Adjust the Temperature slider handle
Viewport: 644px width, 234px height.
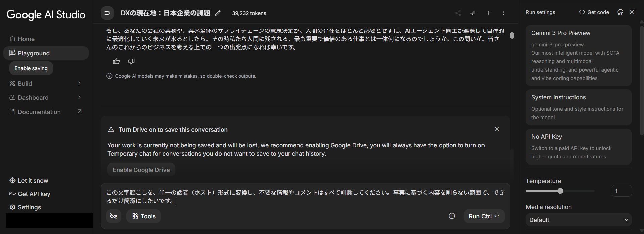point(560,191)
